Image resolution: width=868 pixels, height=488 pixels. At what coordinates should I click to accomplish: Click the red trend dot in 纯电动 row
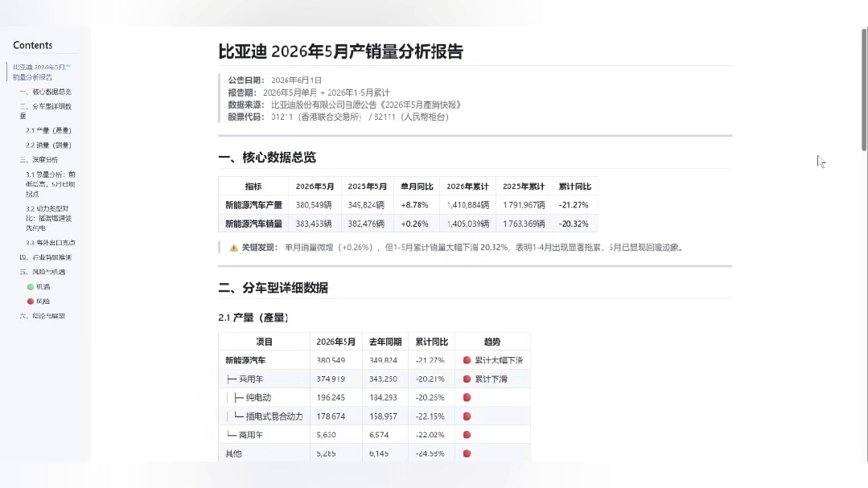[x=467, y=397]
